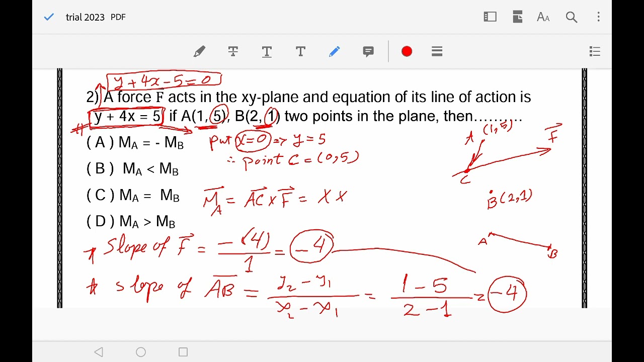Open the reading view layout icon
Screen dimensions: 644x362
490,17
